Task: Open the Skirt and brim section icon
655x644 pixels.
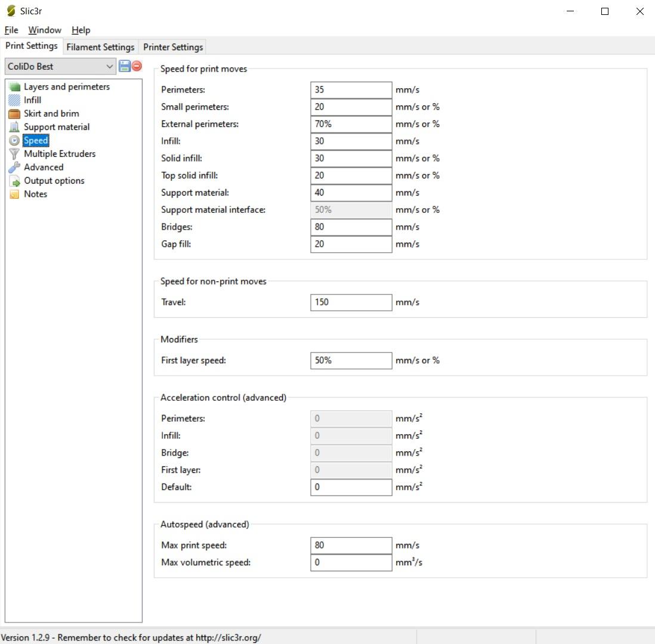Action: pyautogui.click(x=14, y=114)
